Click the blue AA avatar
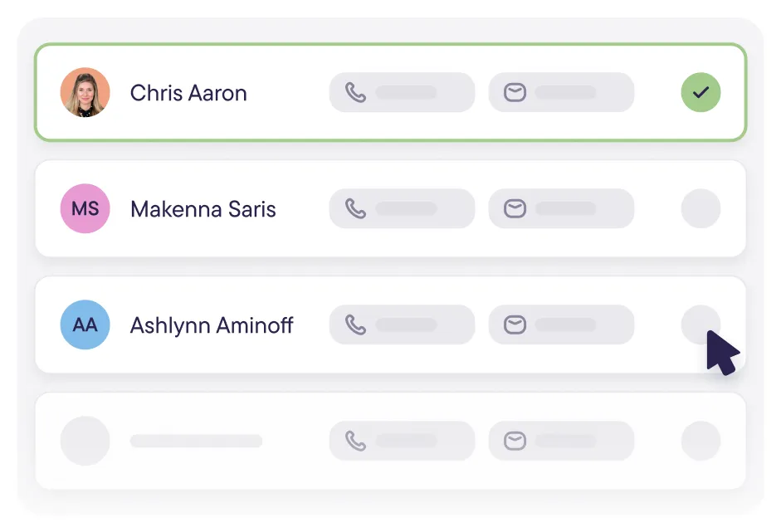Viewport: 781px width, 532px height. point(85,325)
